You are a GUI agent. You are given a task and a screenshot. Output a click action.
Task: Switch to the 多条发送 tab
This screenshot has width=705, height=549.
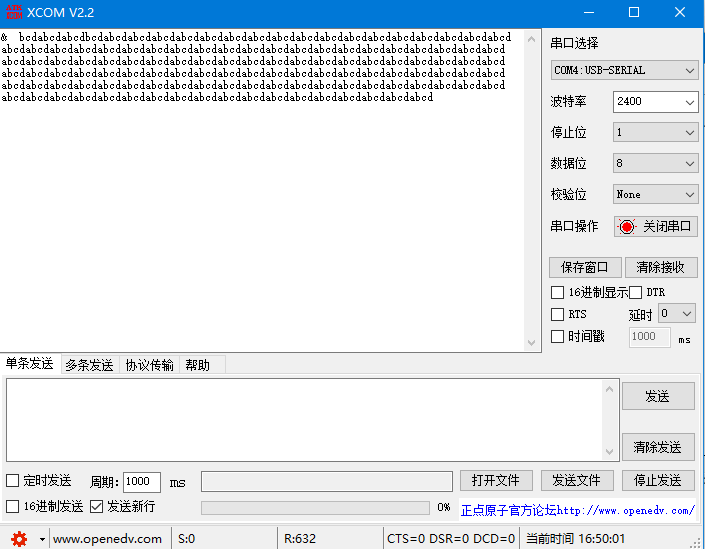click(x=89, y=365)
